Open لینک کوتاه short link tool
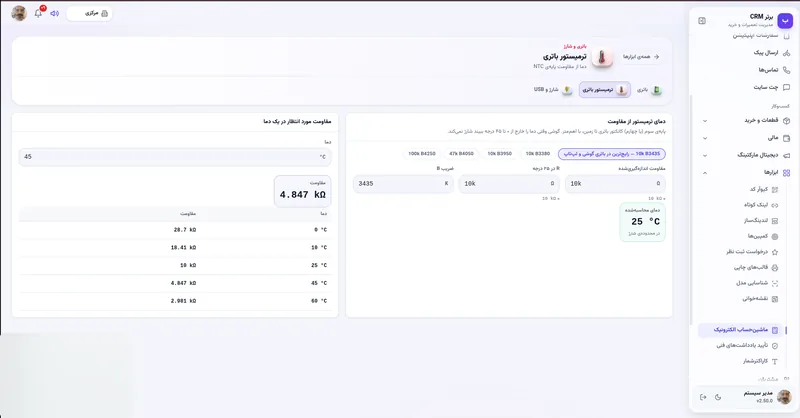Image resolution: width=800 pixels, height=418 pixels. 761,205
